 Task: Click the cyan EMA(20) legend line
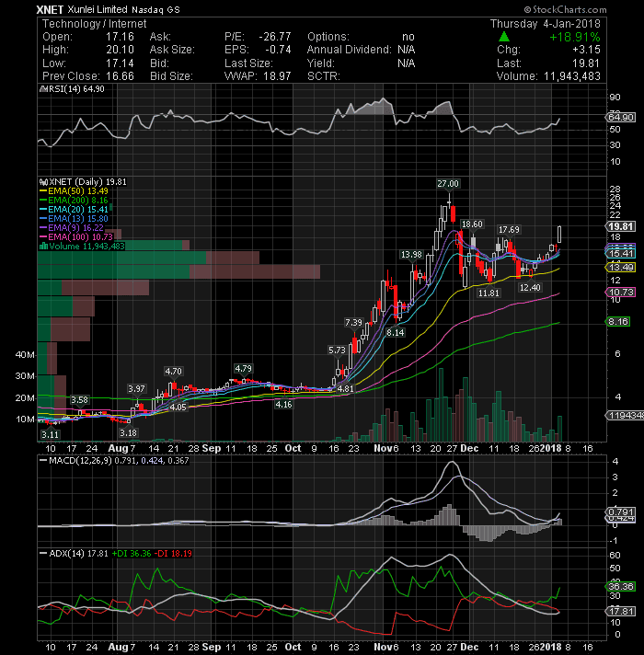click(x=43, y=209)
